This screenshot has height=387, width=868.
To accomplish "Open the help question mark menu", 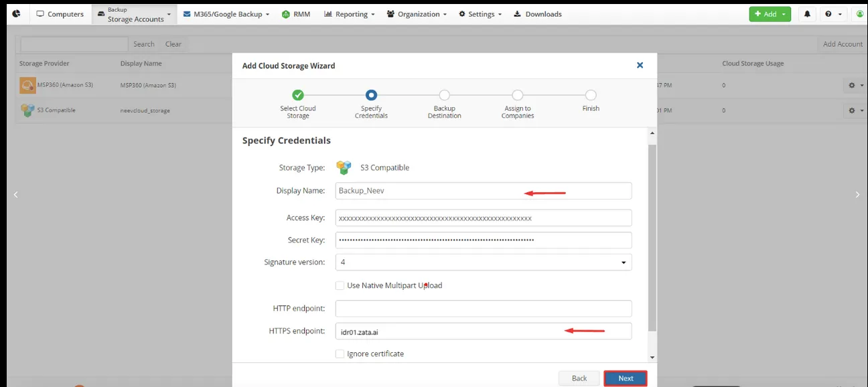I will pos(833,14).
